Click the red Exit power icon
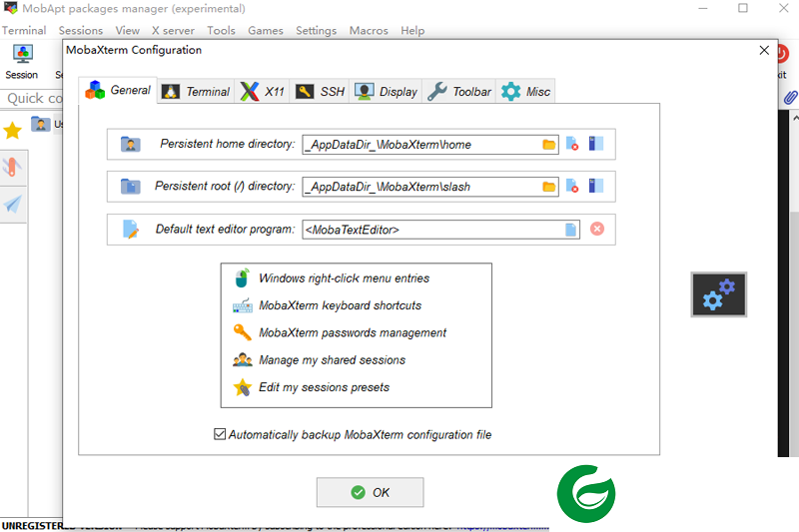Viewport: 799px width, 532px height. [782, 54]
